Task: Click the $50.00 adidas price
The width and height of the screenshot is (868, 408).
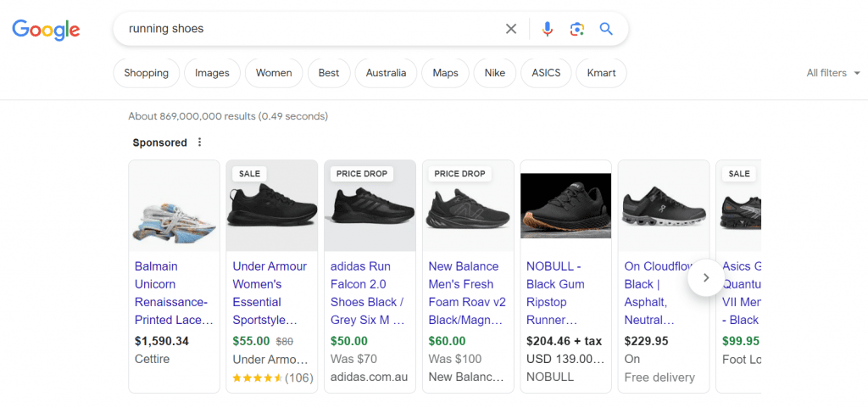Action: (x=349, y=341)
